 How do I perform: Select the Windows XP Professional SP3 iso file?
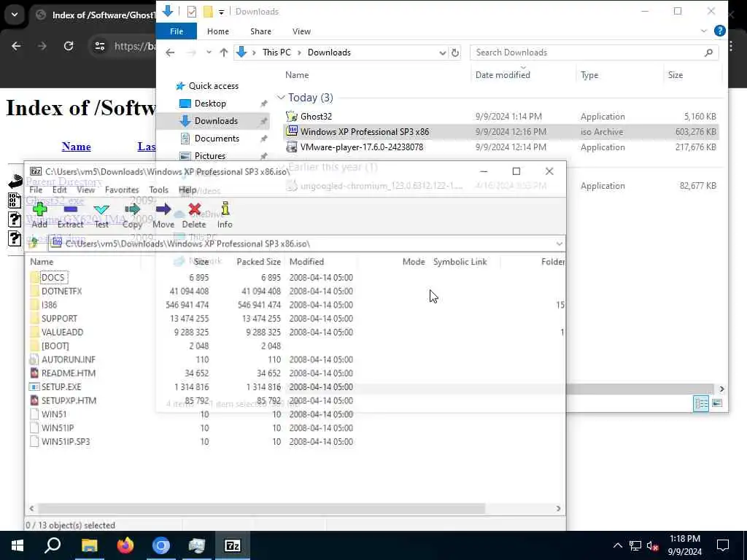click(x=500, y=132)
